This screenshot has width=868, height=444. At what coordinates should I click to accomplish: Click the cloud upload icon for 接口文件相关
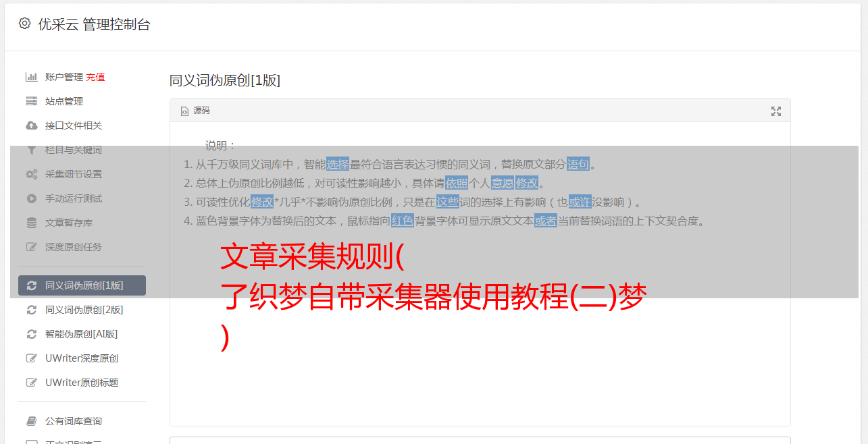click(x=31, y=126)
